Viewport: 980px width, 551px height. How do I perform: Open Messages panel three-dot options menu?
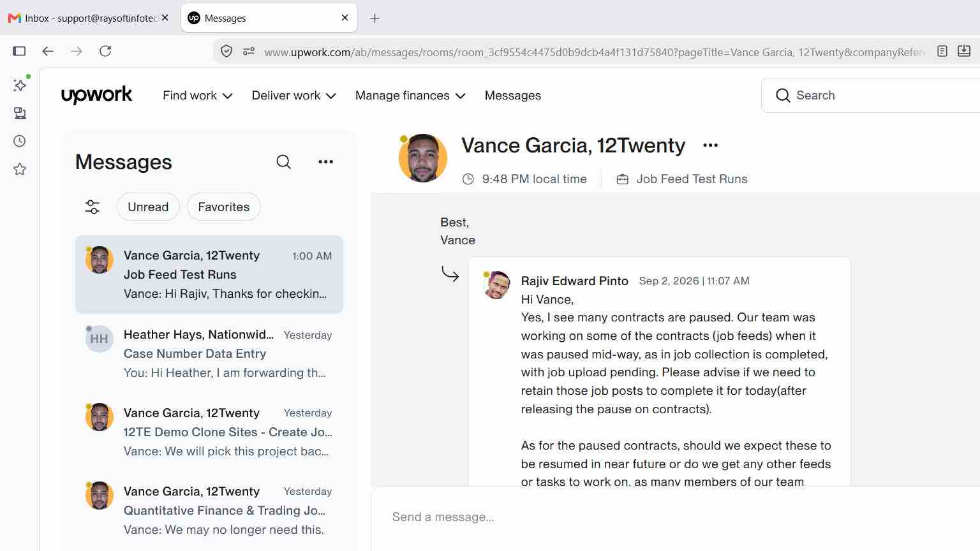click(x=325, y=162)
